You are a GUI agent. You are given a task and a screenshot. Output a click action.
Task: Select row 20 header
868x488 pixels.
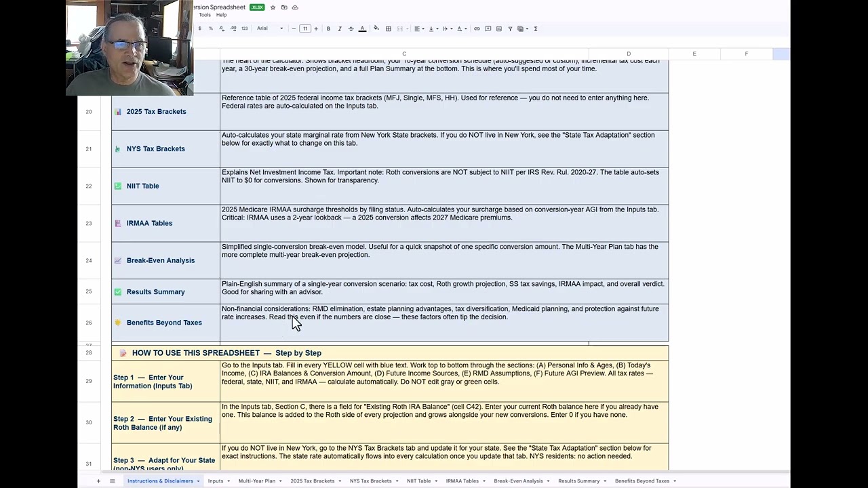point(89,111)
